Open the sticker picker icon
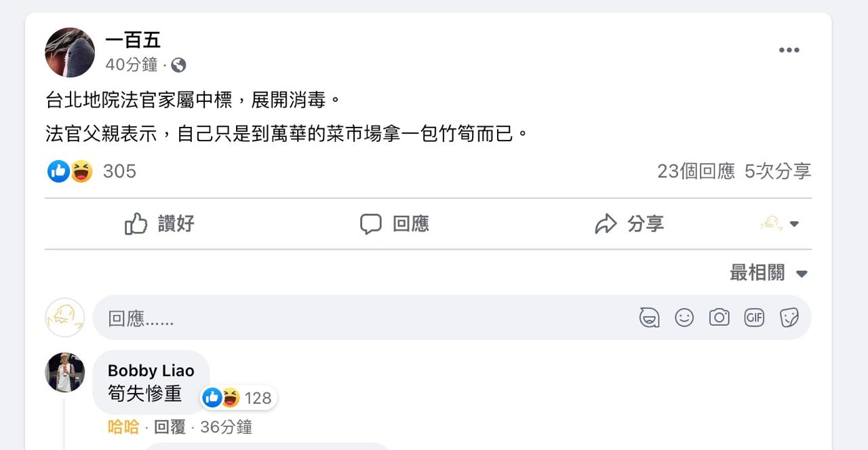868x450 pixels. point(789,317)
